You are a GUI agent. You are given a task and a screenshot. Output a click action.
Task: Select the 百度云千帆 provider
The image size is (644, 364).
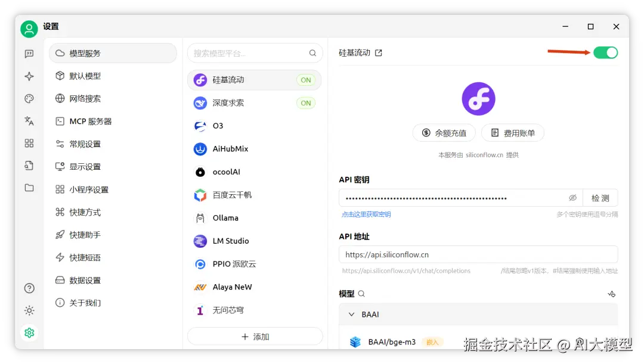coord(255,195)
